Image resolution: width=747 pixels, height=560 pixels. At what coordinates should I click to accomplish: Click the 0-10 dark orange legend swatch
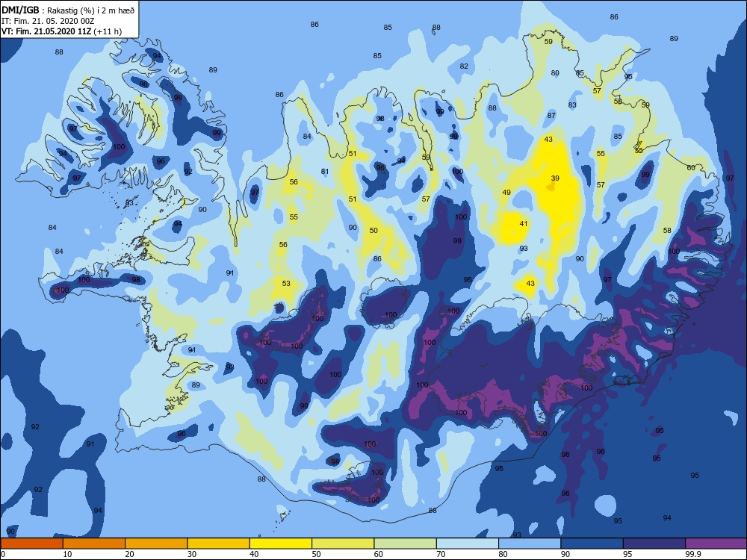tap(31, 544)
